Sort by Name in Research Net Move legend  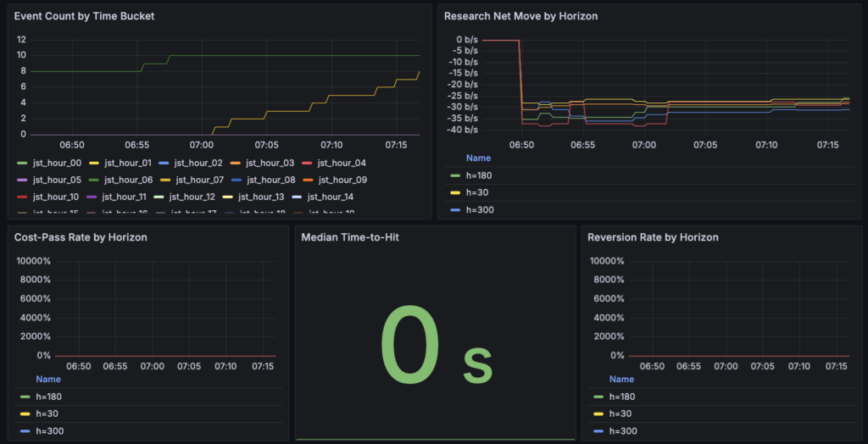coord(478,158)
